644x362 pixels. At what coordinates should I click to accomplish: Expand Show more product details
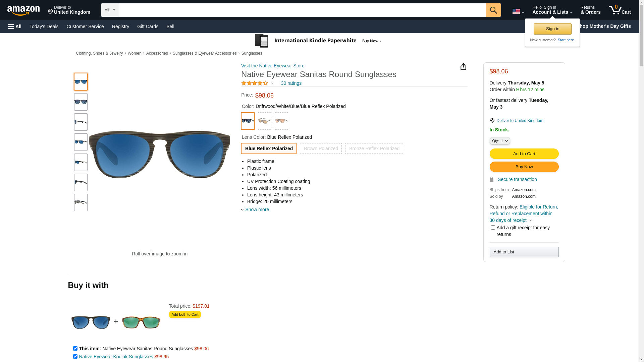(257, 209)
